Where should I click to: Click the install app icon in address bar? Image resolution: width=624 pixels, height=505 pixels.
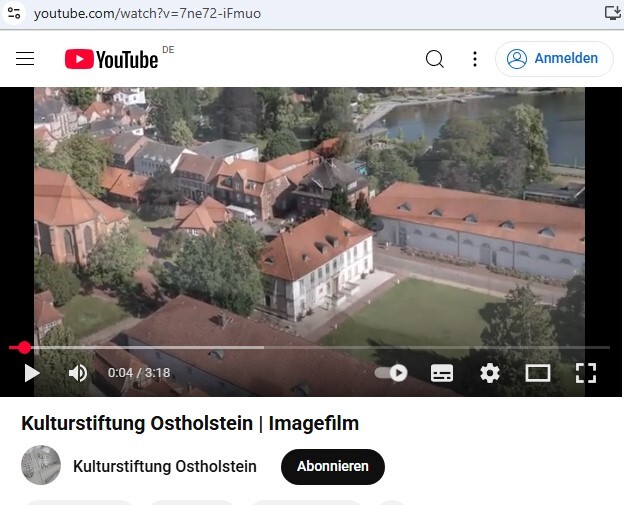612,13
